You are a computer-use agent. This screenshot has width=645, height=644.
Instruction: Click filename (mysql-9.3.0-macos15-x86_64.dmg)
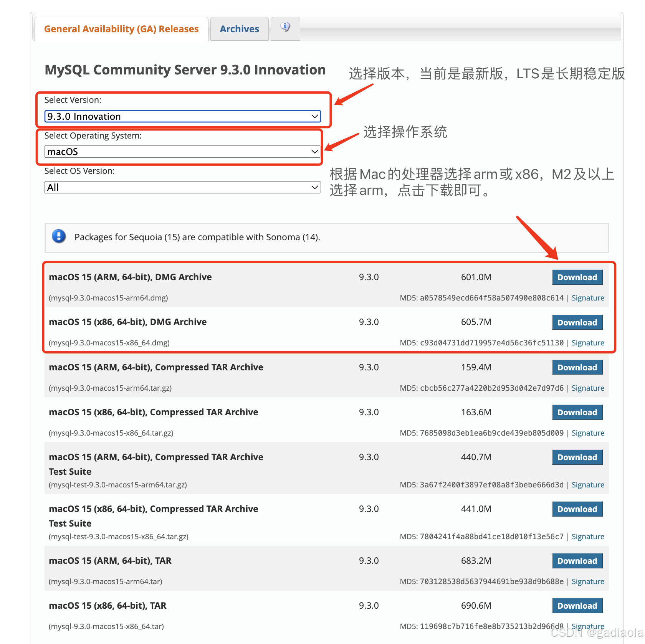109,343
